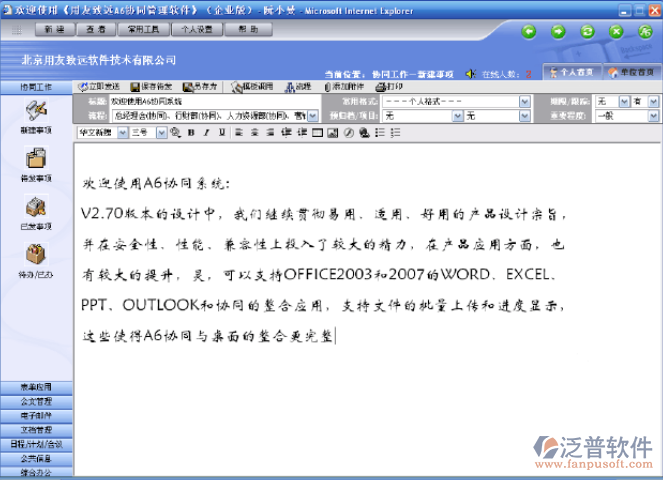663x480 pixels.
Task: Click the 标题 title input field
Action: click(215, 101)
